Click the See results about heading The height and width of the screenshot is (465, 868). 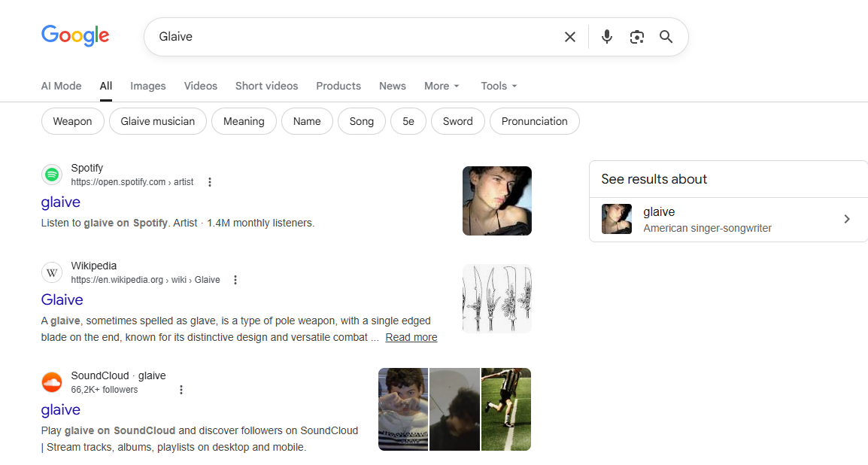(654, 179)
